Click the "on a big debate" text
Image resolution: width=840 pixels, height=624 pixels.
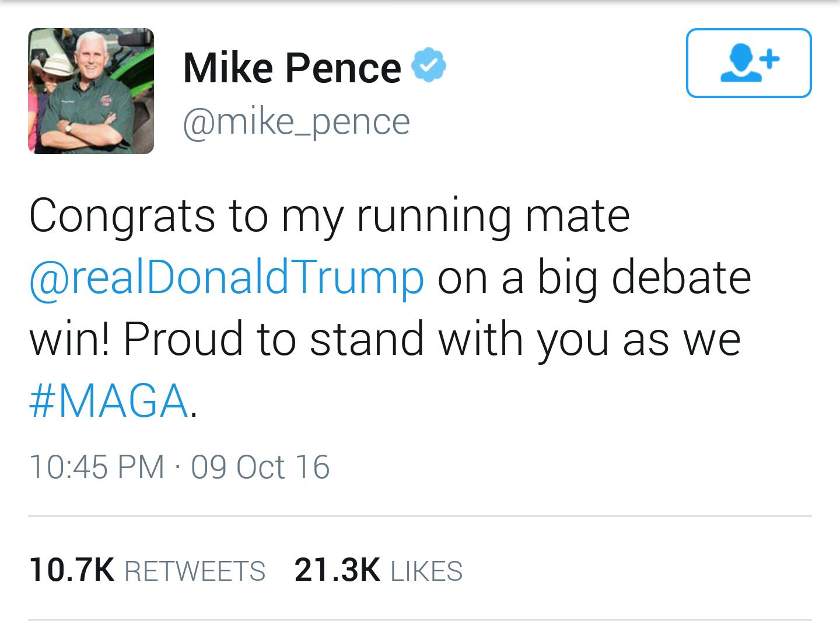coord(594,277)
